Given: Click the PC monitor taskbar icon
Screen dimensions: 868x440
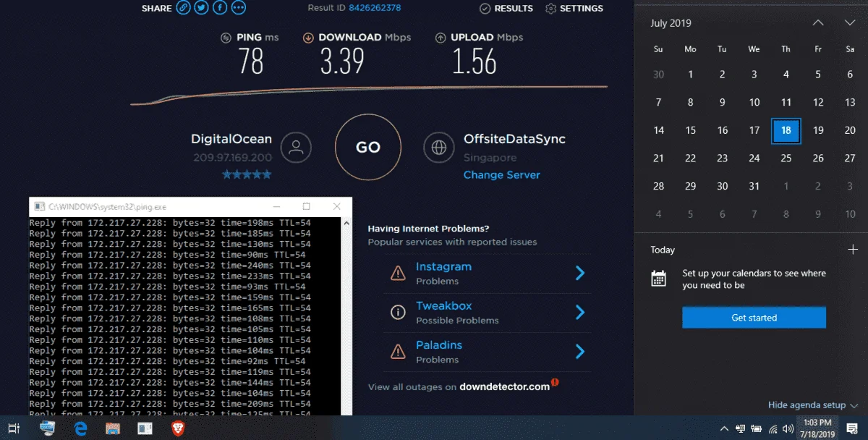Looking at the screenshot, I should [x=48, y=428].
